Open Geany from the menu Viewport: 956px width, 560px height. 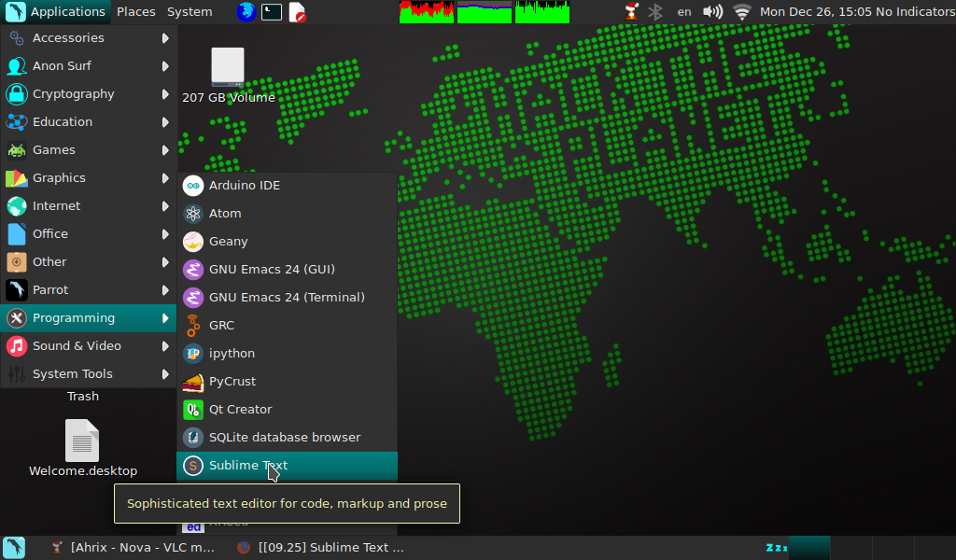click(287, 242)
